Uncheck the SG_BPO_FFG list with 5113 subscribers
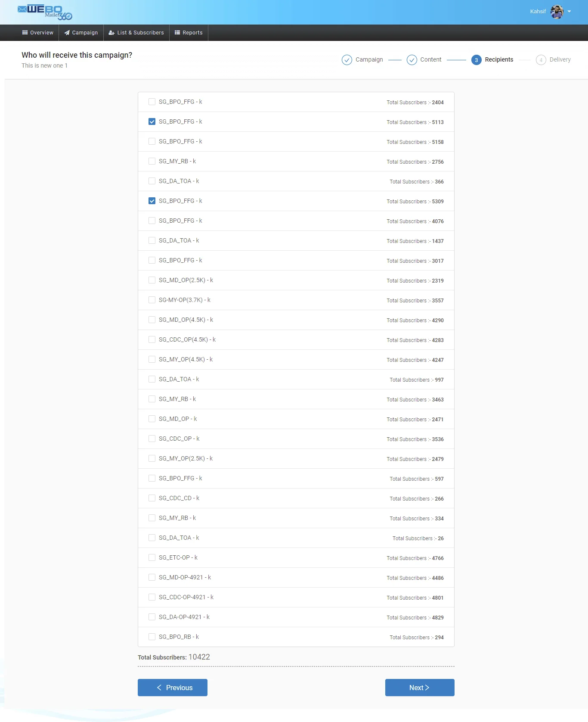This screenshot has width=588, height=722. click(x=152, y=122)
